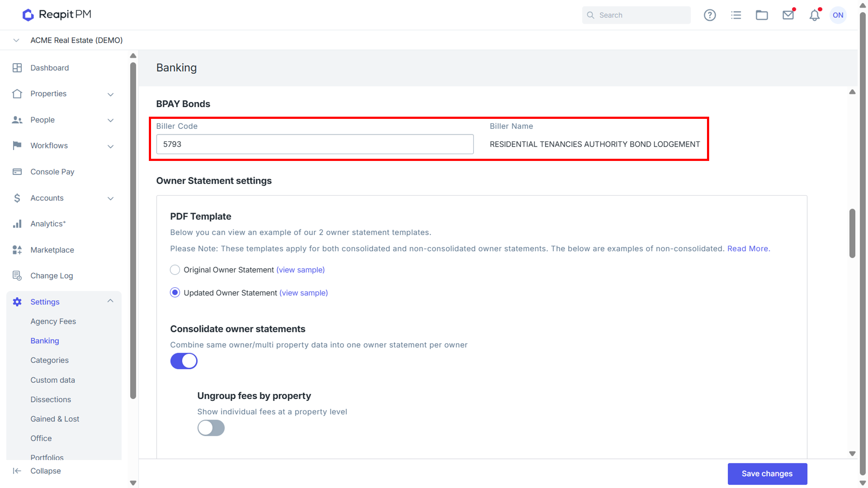
Task: View sample of Original Owner Statement
Action: (300, 270)
